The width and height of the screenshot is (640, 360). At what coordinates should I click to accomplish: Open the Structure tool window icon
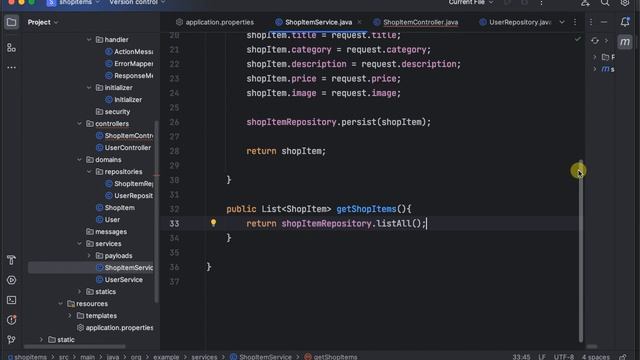11,48
